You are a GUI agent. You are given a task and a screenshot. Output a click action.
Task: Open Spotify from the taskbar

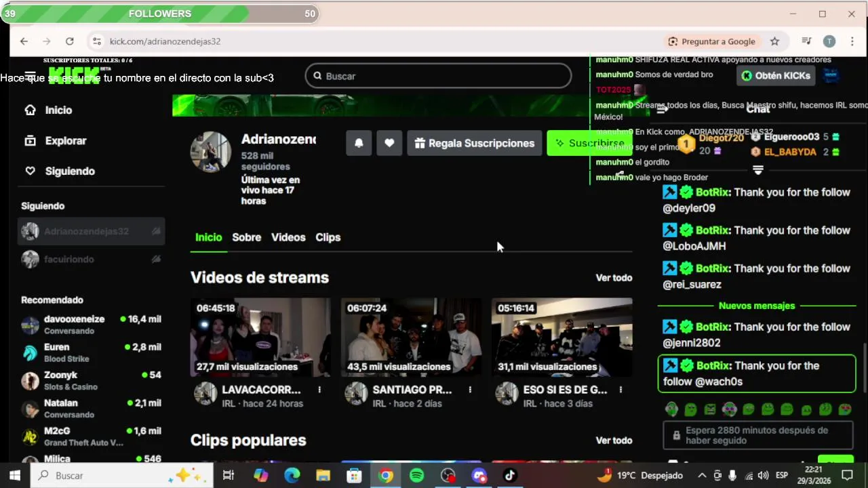pos(417,476)
